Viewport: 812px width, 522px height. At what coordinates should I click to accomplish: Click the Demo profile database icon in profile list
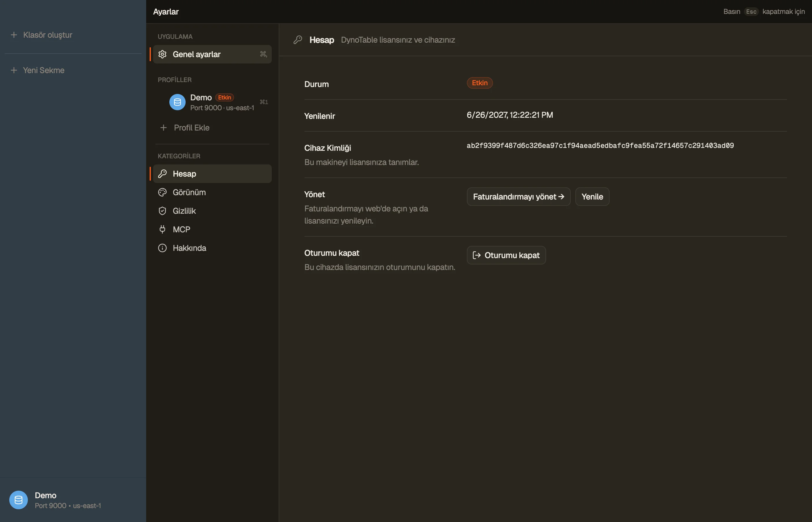tap(177, 102)
